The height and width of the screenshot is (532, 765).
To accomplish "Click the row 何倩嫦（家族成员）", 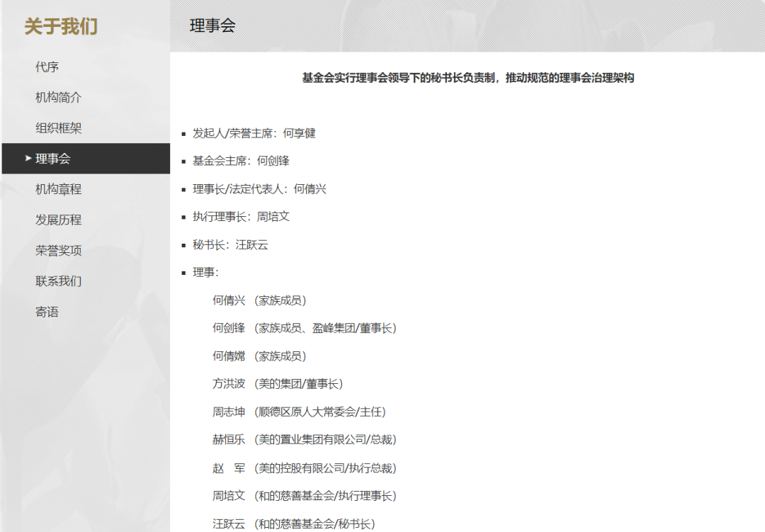I will (x=259, y=356).
